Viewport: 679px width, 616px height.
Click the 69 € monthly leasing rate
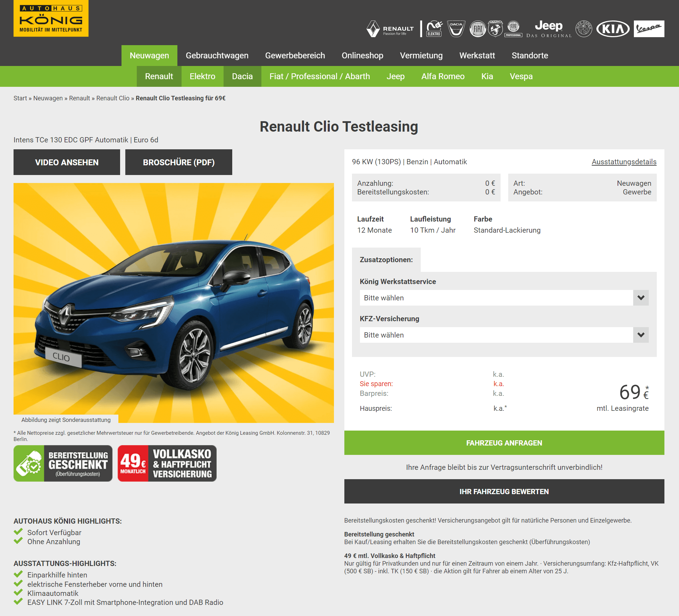point(634,392)
